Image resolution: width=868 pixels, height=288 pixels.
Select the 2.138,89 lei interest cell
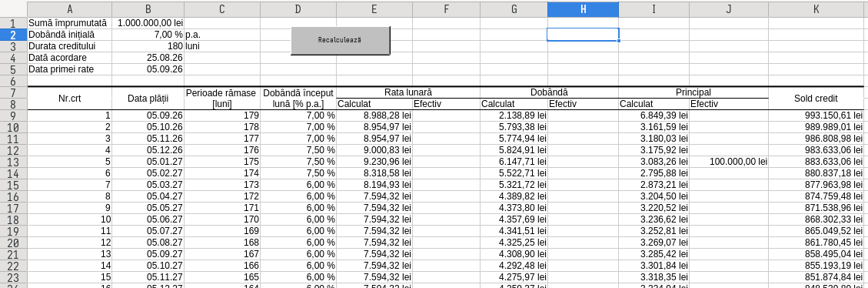tap(514, 116)
